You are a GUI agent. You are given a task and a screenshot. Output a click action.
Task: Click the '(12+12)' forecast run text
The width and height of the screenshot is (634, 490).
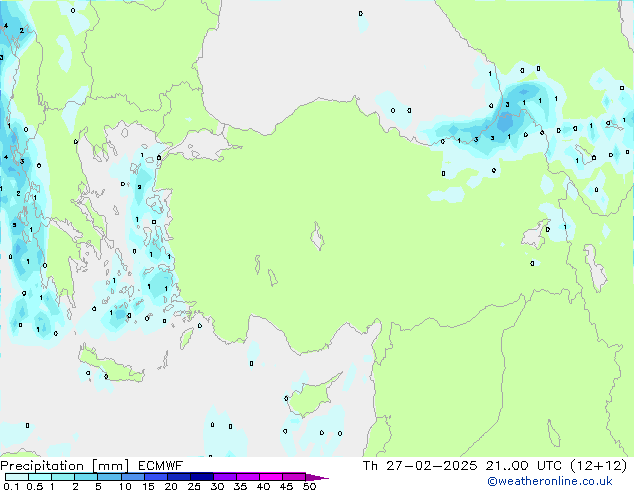[x=599, y=466]
